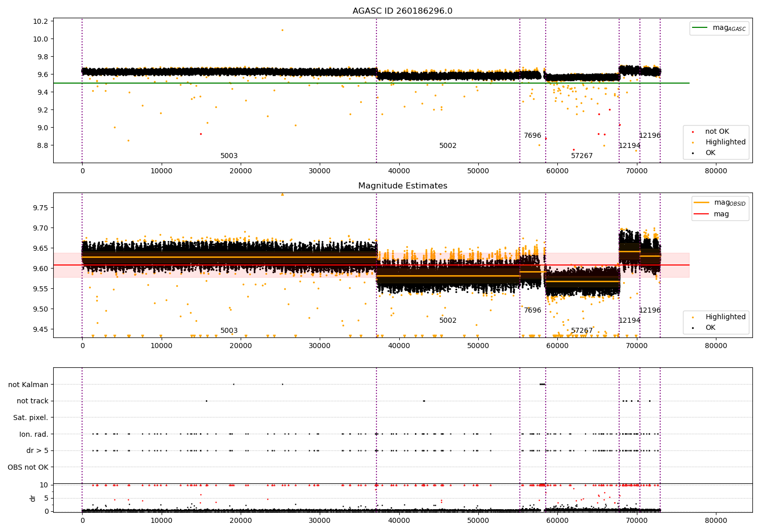
Task: Click the 'dr > 5' row label
Action: point(37,451)
